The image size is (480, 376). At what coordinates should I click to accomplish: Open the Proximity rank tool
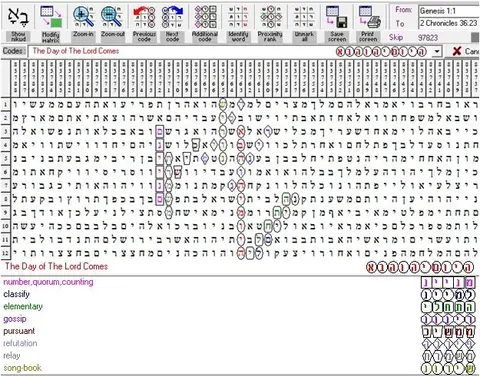click(x=270, y=23)
